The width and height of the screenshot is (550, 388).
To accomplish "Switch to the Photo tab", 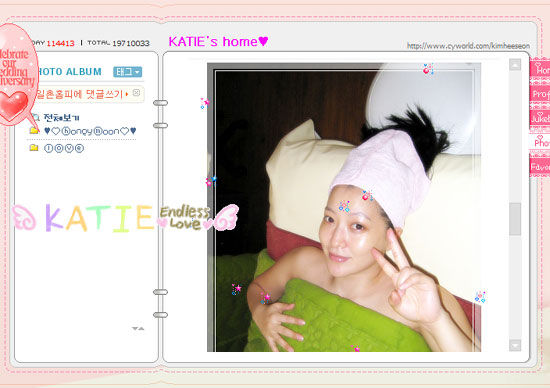I will [x=540, y=142].
